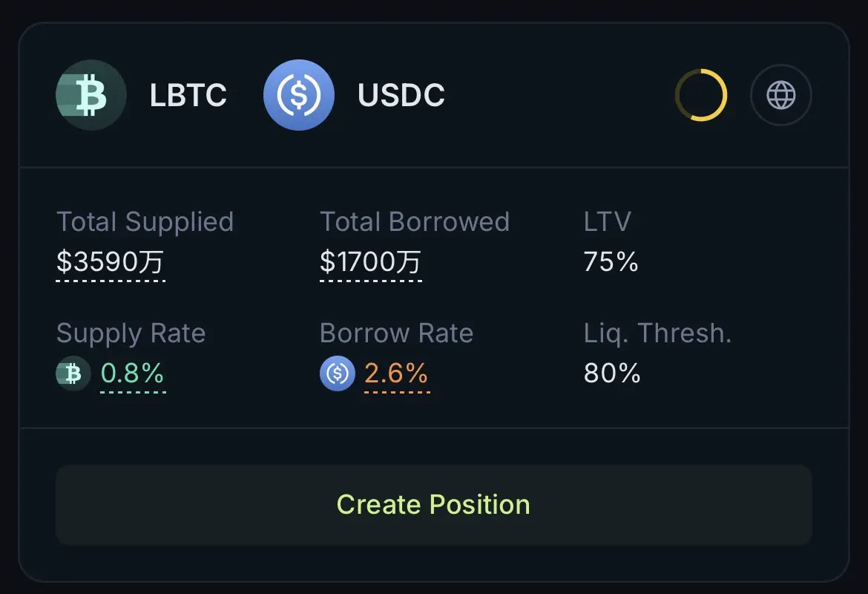Click the 80% liquidation threshold value
The height and width of the screenshot is (594, 868).
point(612,373)
